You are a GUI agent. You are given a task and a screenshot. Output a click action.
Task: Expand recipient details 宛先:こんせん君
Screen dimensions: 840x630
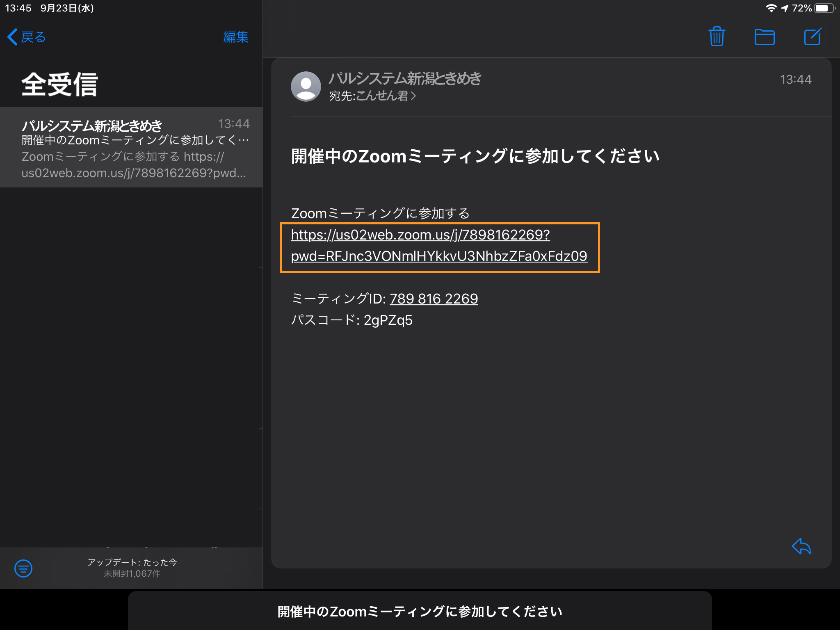point(372,96)
